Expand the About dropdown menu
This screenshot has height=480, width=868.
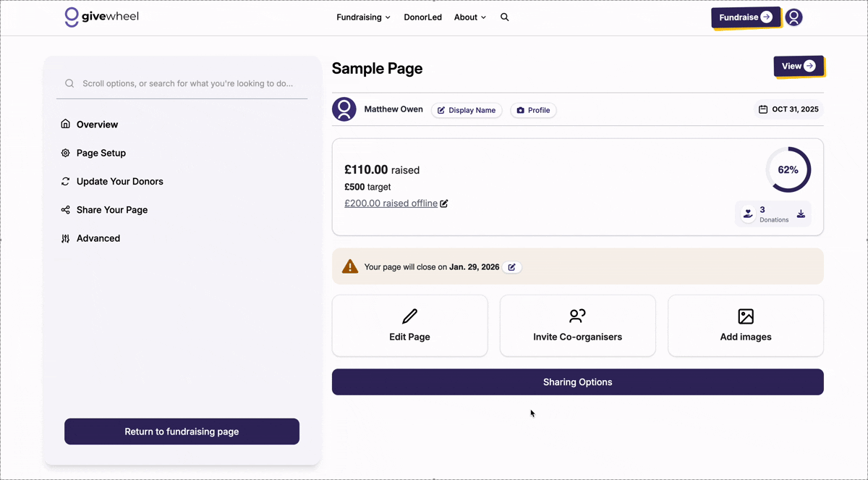pyautogui.click(x=469, y=17)
